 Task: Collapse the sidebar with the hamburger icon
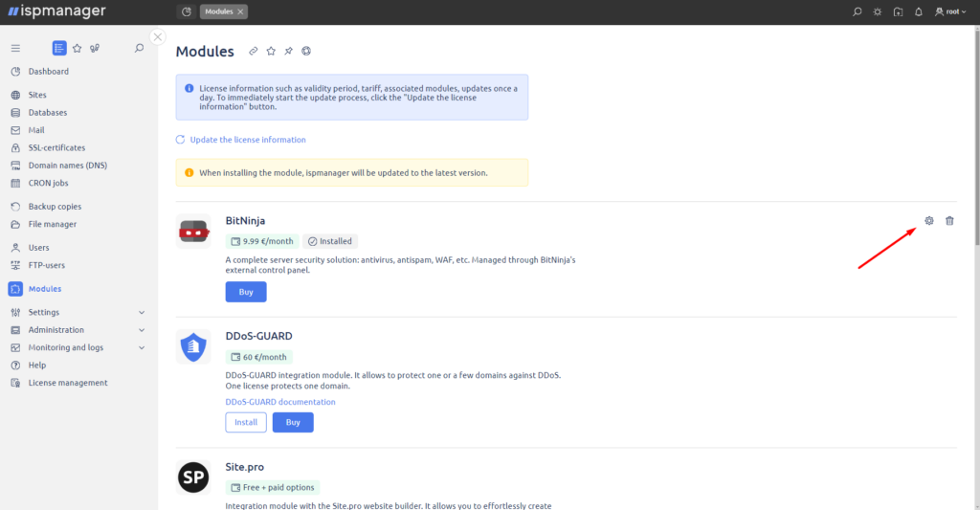[x=15, y=48]
